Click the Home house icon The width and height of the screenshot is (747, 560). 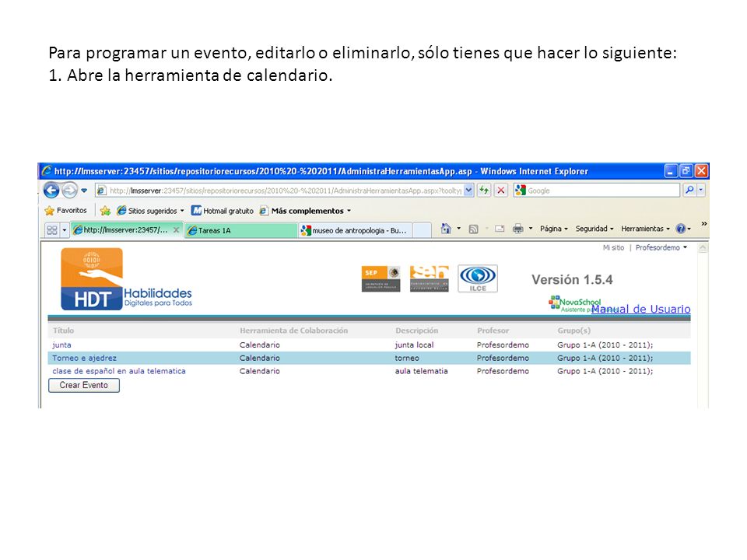445,229
